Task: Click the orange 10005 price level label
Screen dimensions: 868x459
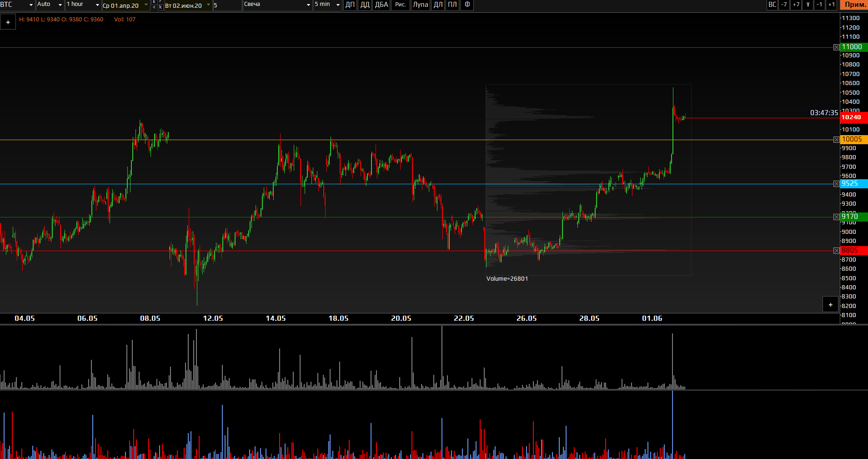Action: tap(853, 140)
